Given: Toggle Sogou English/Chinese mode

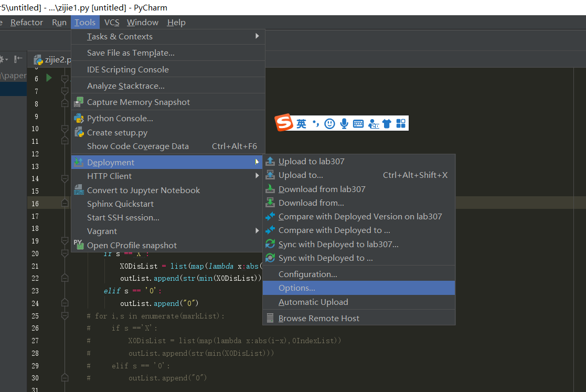Looking at the screenshot, I should 301,124.
